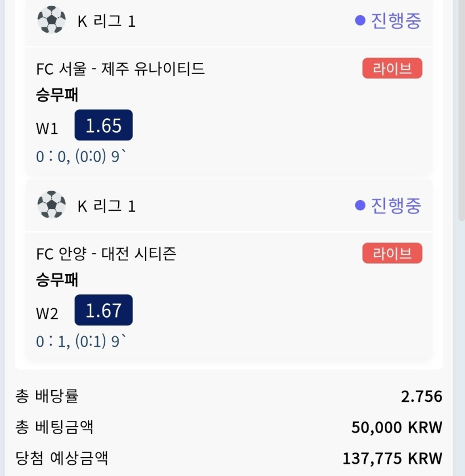The height and width of the screenshot is (476, 465).
Task: Click the total odds value 2.756
Action: point(422,396)
